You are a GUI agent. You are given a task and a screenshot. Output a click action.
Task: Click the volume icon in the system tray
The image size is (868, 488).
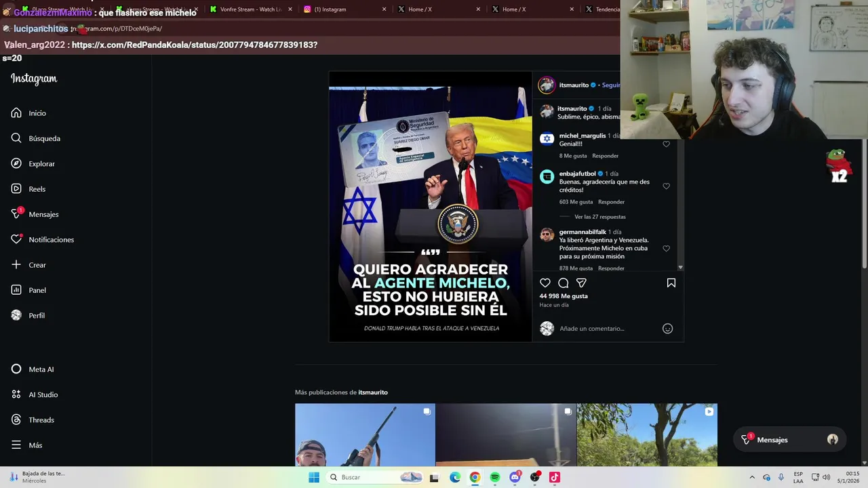tap(826, 477)
